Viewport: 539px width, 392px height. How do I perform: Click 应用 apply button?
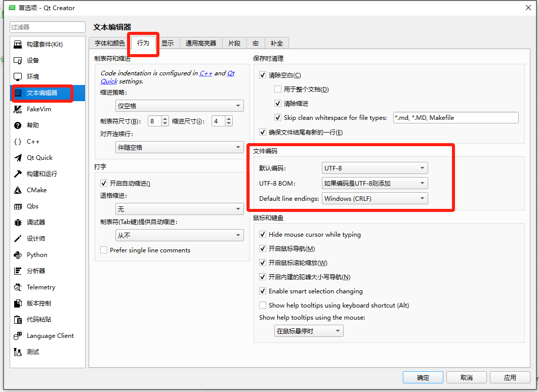coord(510,377)
